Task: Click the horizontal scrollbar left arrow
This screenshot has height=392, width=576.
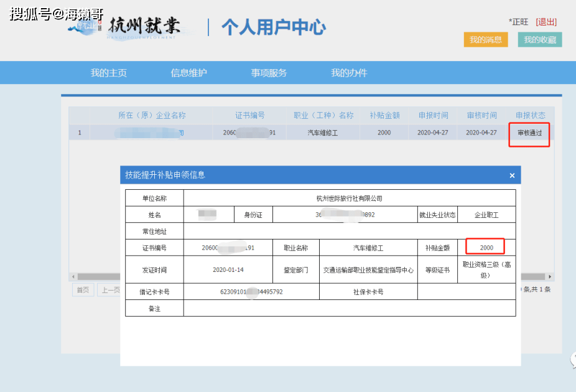Action: 73,277
